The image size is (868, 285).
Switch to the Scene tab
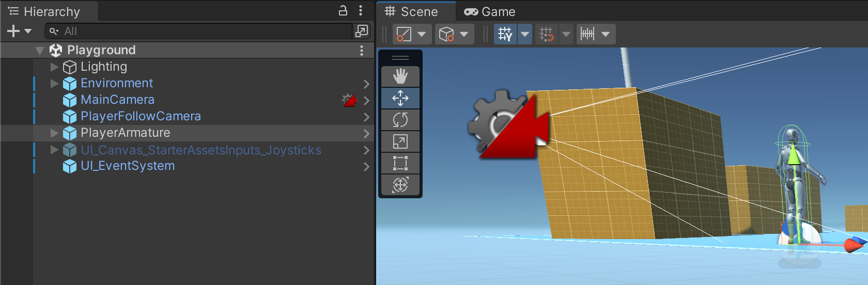click(x=412, y=11)
